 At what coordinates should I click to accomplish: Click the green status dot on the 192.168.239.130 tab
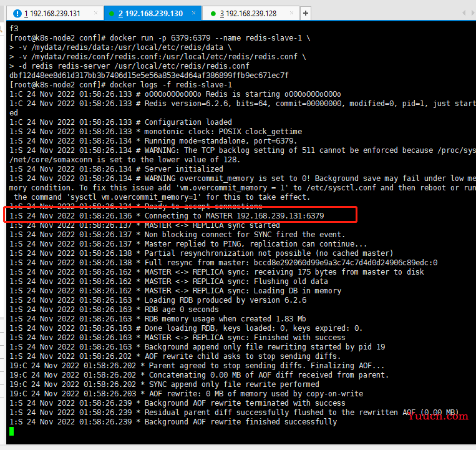[112, 13]
